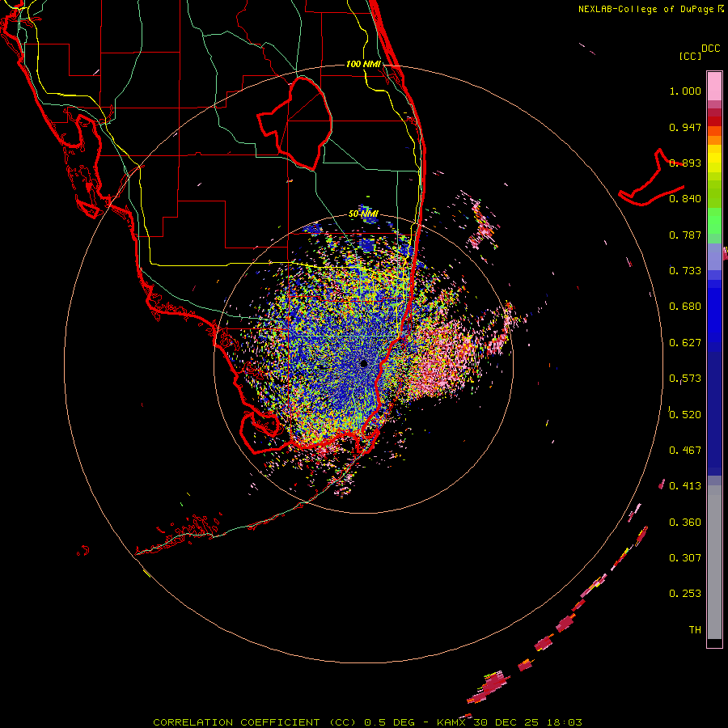Click the black radar site dot at KAMX
The height and width of the screenshot is (728, 728).
pyautogui.click(x=363, y=363)
